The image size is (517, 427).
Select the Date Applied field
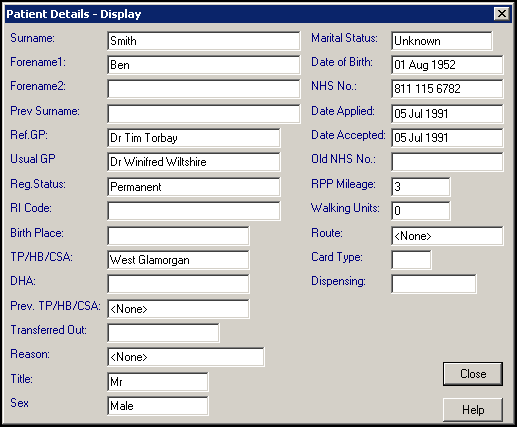[447, 114]
